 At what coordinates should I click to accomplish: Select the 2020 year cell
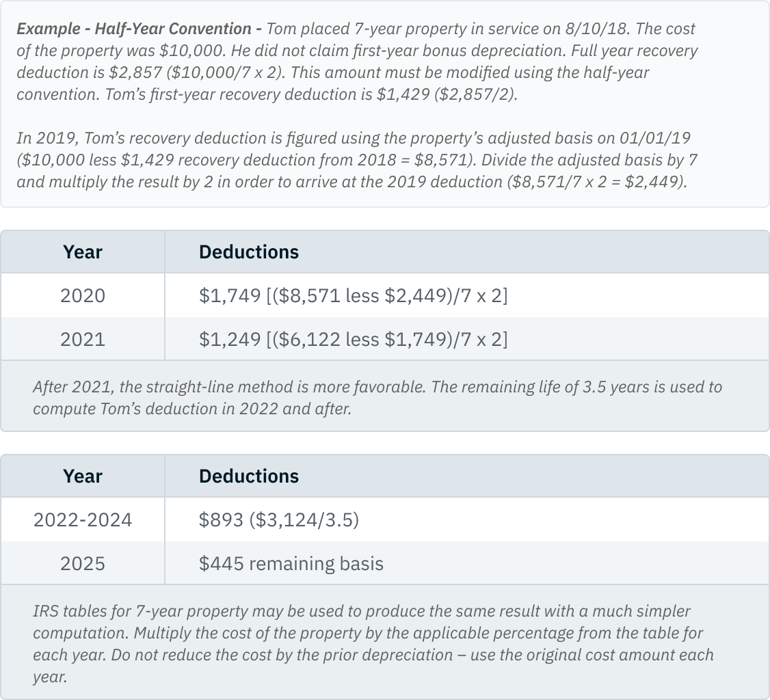[x=83, y=295]
